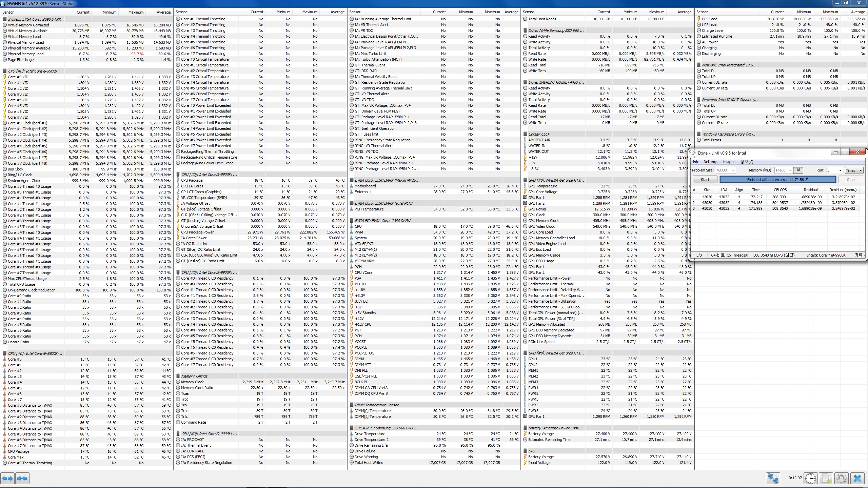Image resolution: width=868 pixels, height=488 pixels.
Task: Open the File menu in LinX
Action: 696,162
